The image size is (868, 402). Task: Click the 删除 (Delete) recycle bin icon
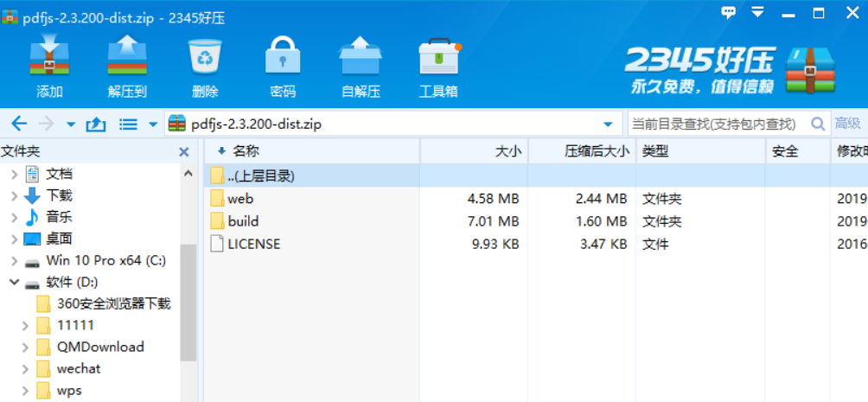[x=206, y=56]
